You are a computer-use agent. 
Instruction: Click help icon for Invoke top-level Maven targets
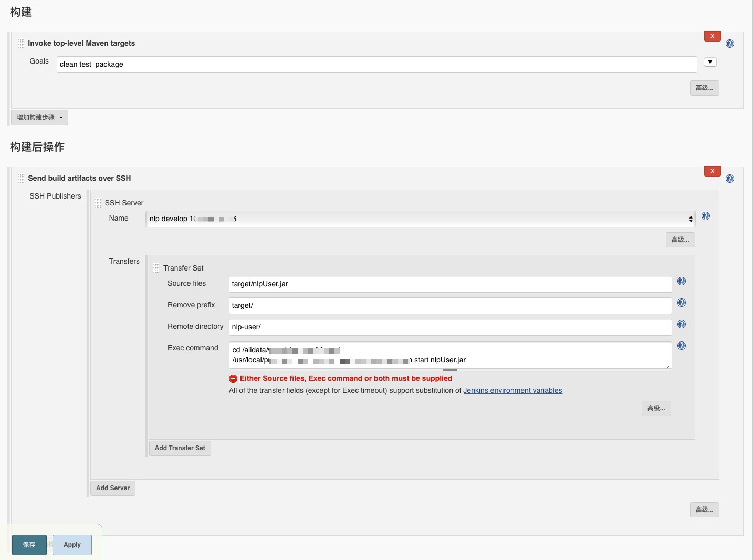click(729, 44)
